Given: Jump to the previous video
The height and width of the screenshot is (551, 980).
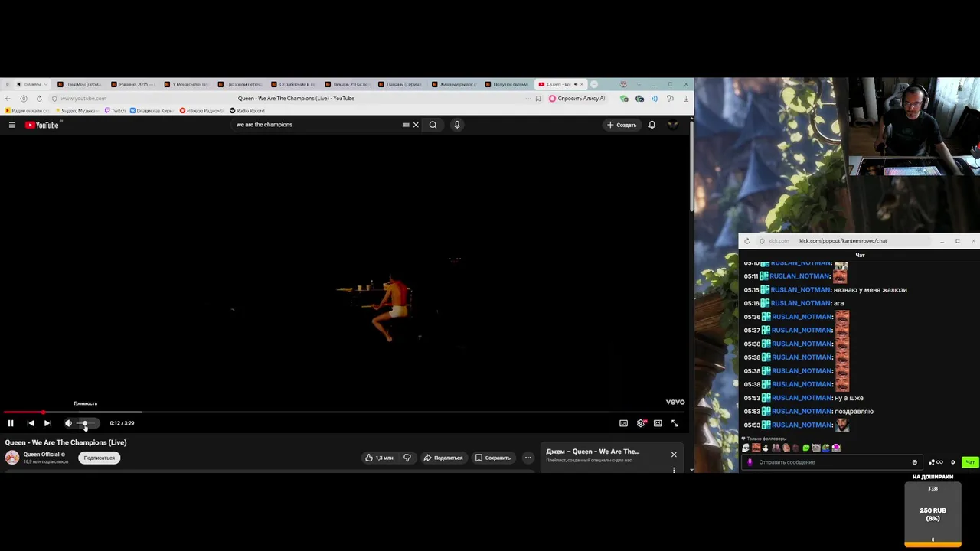Looking at the screenshot, I should (31, 423).
